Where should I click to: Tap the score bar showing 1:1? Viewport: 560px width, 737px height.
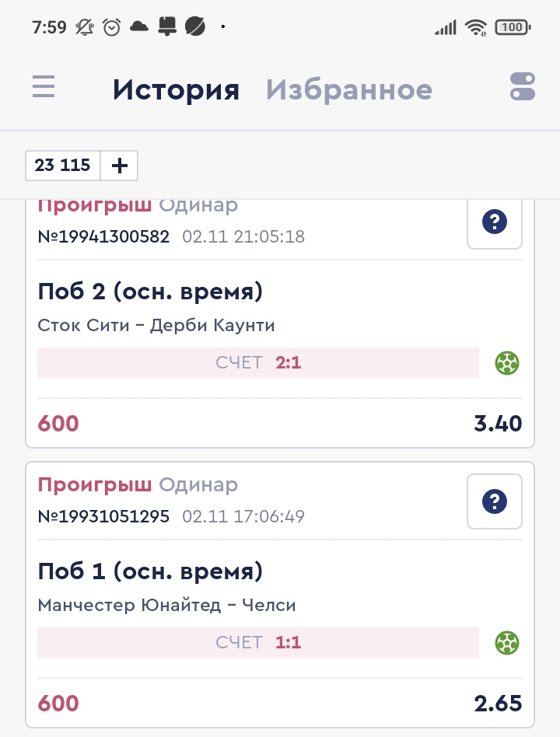coord(258,643)
